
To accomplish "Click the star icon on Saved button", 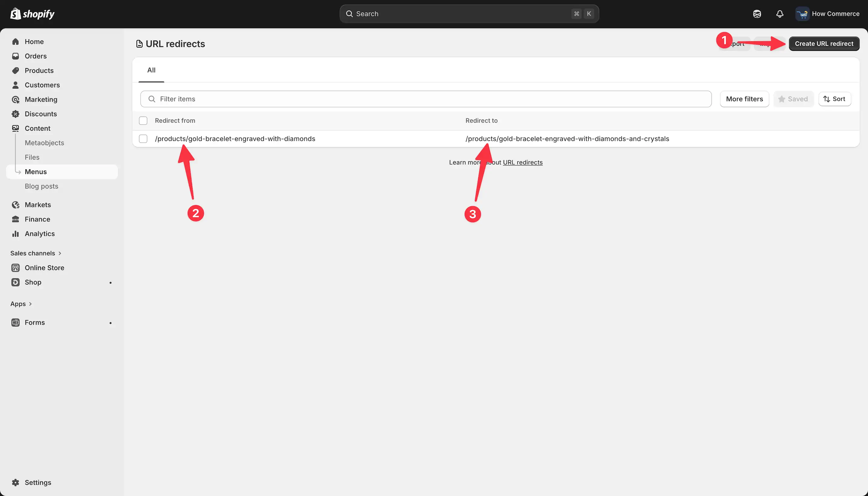I will [x=782, y=99].
